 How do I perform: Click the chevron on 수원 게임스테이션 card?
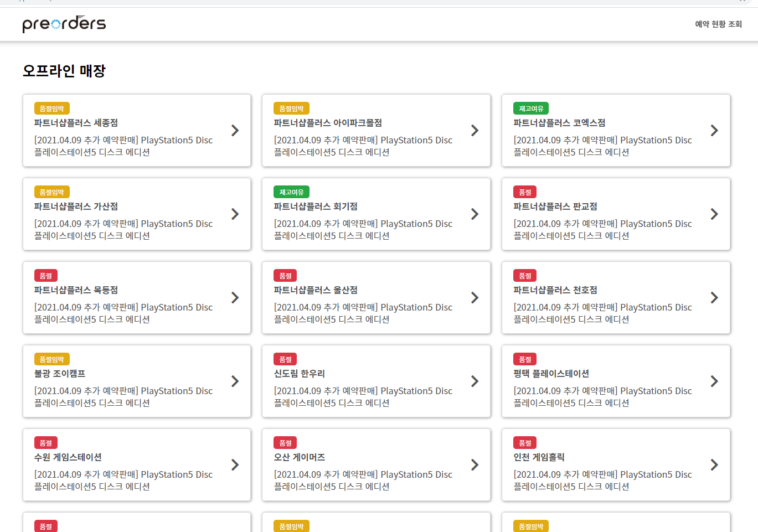pos(235,465)
